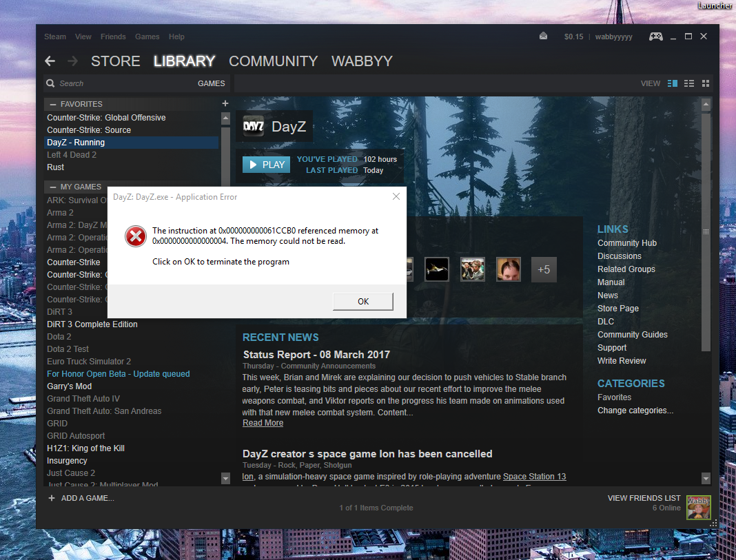Switch to the STORE tab
The image size is (736, 560).
pos(116,61)
